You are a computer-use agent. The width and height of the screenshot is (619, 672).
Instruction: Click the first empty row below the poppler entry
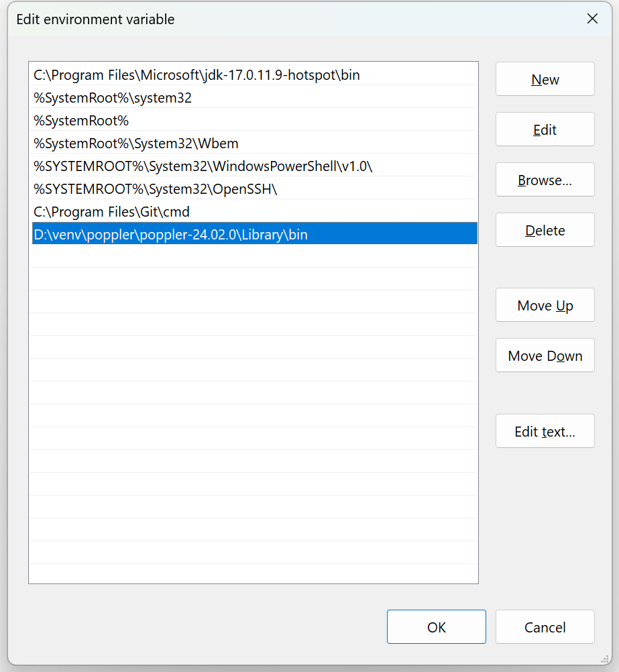[x=253, y=258]
